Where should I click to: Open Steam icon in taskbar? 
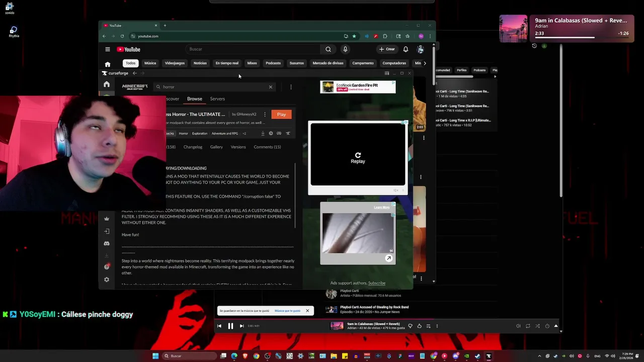pyautogui.click(x=477, y=356)
